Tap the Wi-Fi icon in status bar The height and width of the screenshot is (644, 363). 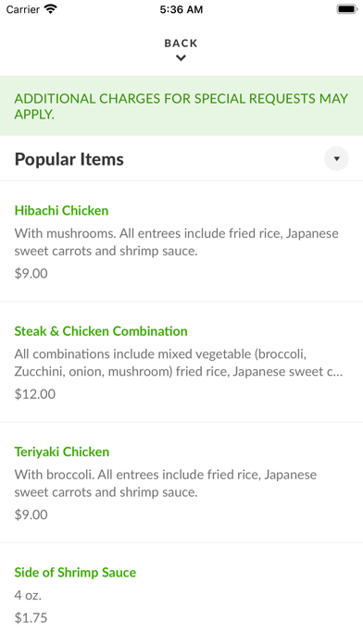tap(51, 9)
